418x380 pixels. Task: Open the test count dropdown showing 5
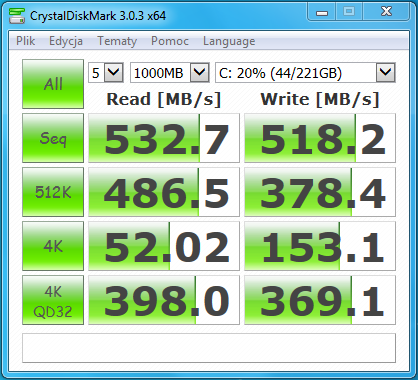point(106,73)
